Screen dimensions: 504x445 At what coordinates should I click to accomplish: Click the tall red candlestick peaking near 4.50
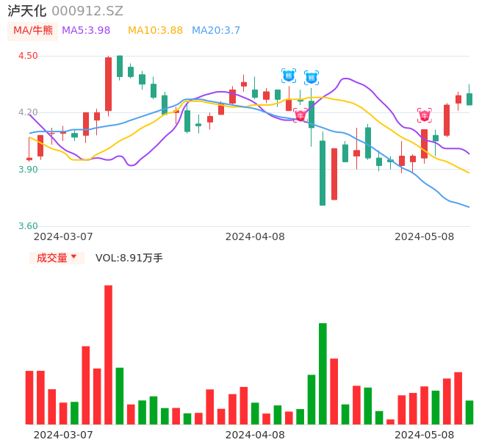pos(108,84)
